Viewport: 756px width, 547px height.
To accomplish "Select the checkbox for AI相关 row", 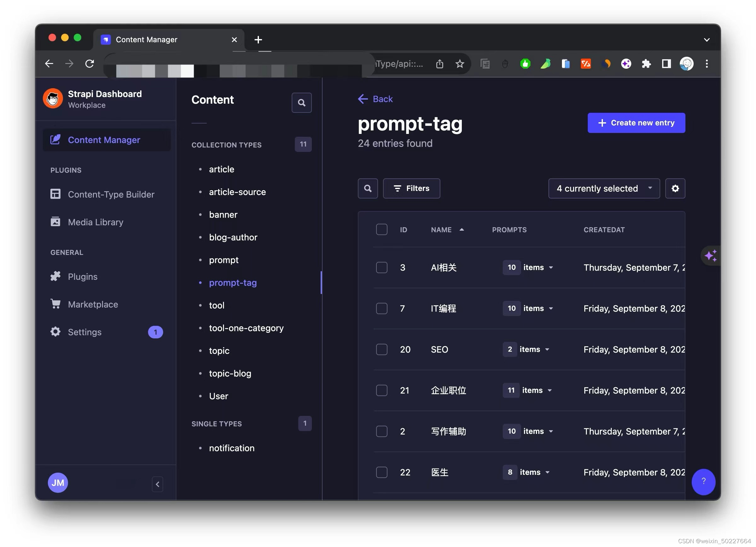I will 381,267.
